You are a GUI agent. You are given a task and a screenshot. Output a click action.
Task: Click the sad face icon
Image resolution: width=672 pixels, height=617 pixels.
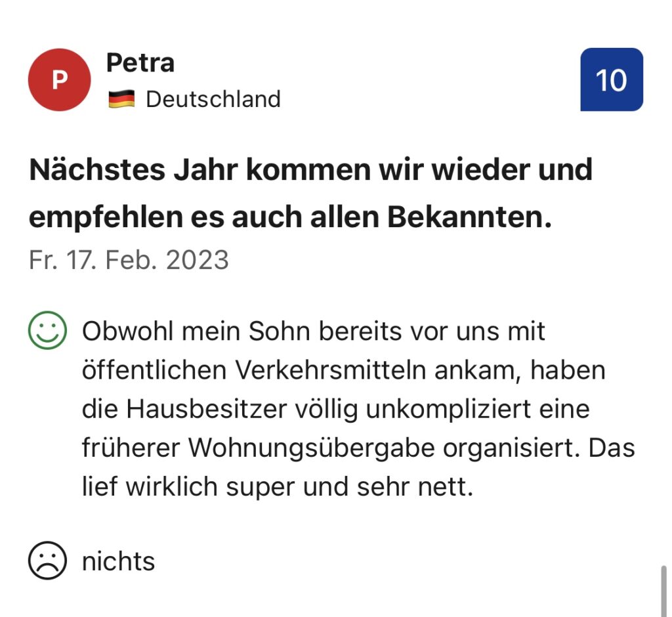pyautogui.click(x=47, y=561)
